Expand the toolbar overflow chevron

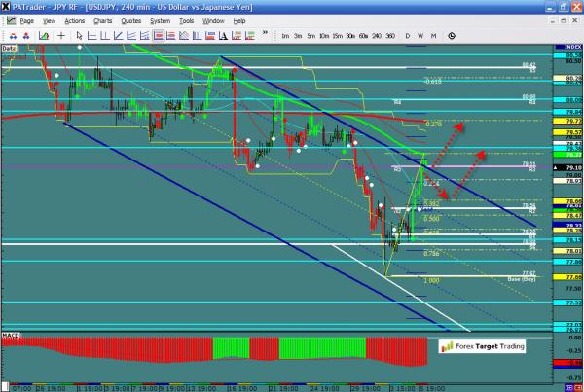click(x=266, y=35)
